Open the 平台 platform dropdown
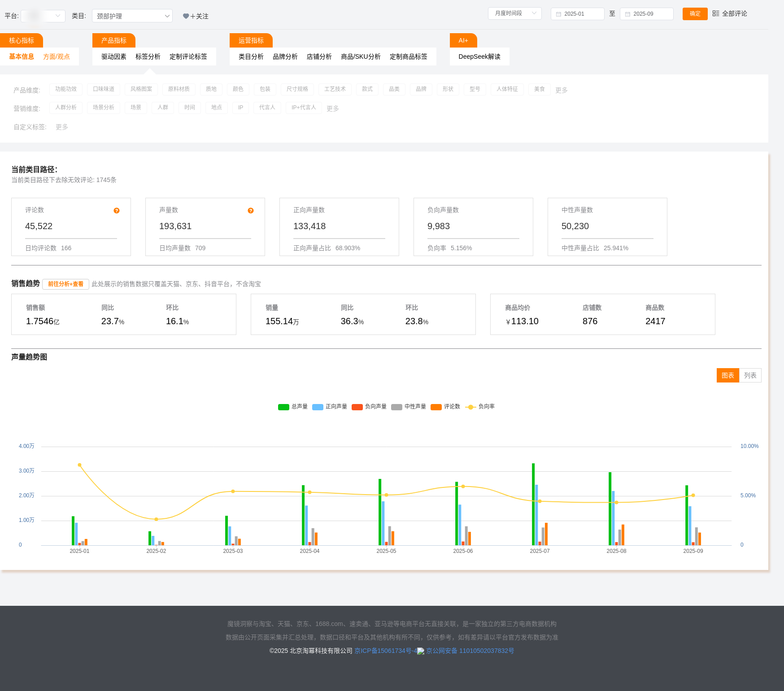The height and width of the screenshot is (691, 784). [x=43, y=16]
